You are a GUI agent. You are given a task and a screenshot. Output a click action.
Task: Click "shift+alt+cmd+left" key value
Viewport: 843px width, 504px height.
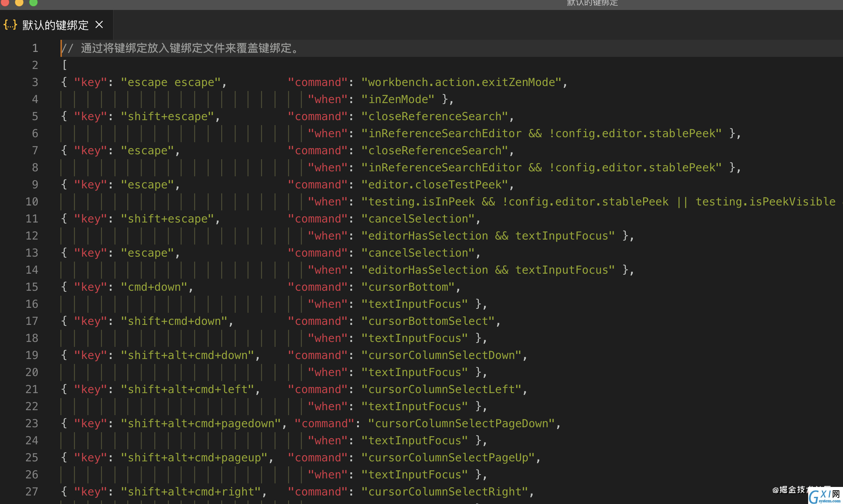187,389
